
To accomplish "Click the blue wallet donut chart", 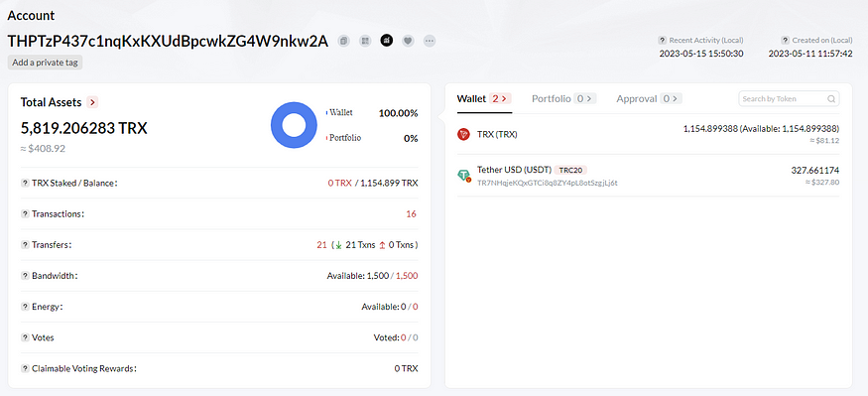I will pos(294,125).
